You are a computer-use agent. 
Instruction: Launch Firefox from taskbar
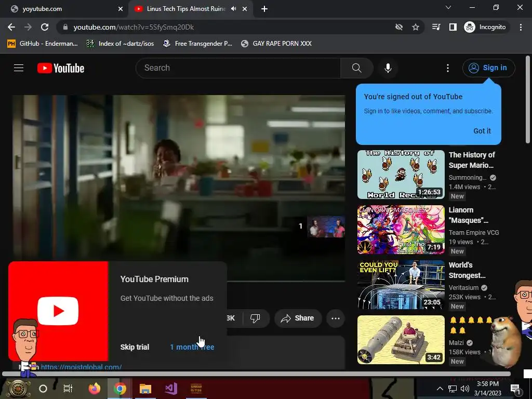[95, 389]
